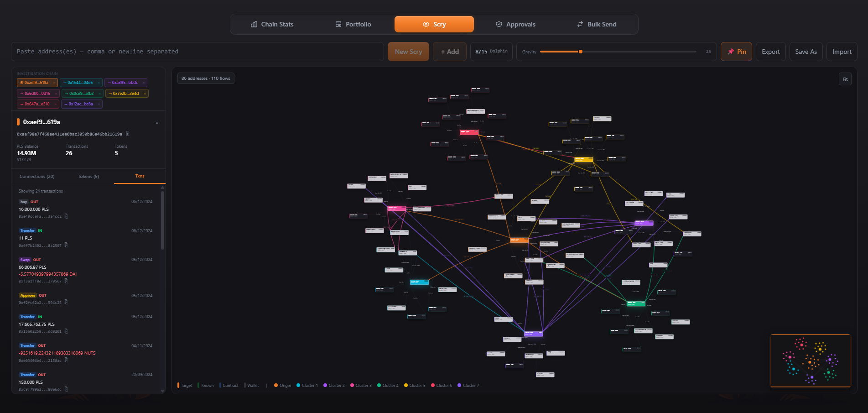Screen dimensions: 868x413
Task: Click the Bulk Send arrows icon
Action: [x=580, y=24]
